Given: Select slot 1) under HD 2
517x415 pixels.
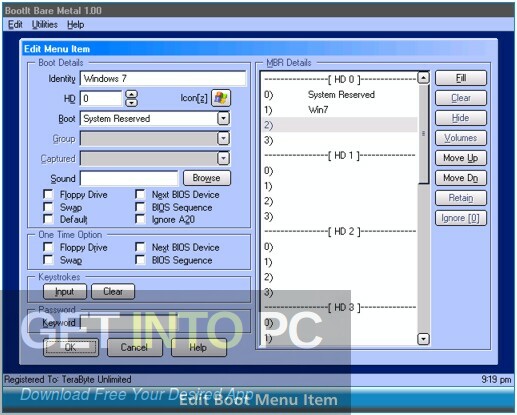Looking at the screenshot, I should click(x=339, y=262).
